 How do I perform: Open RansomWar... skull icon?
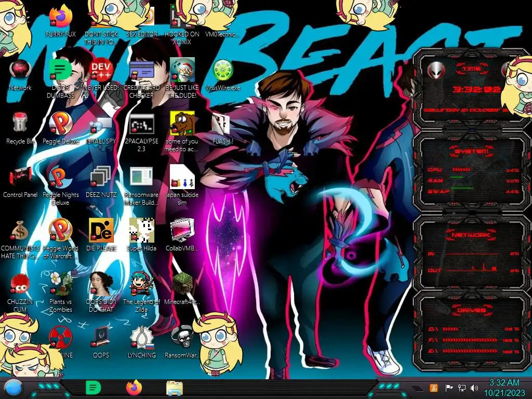pos(182,337)
